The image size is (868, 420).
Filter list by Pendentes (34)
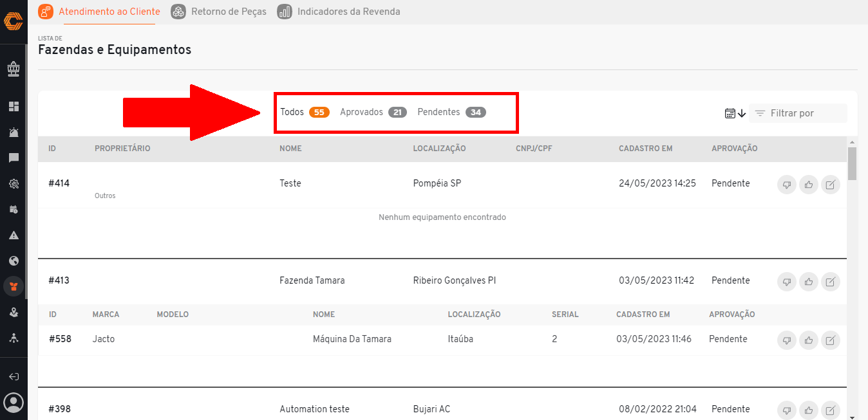point(451,112)
